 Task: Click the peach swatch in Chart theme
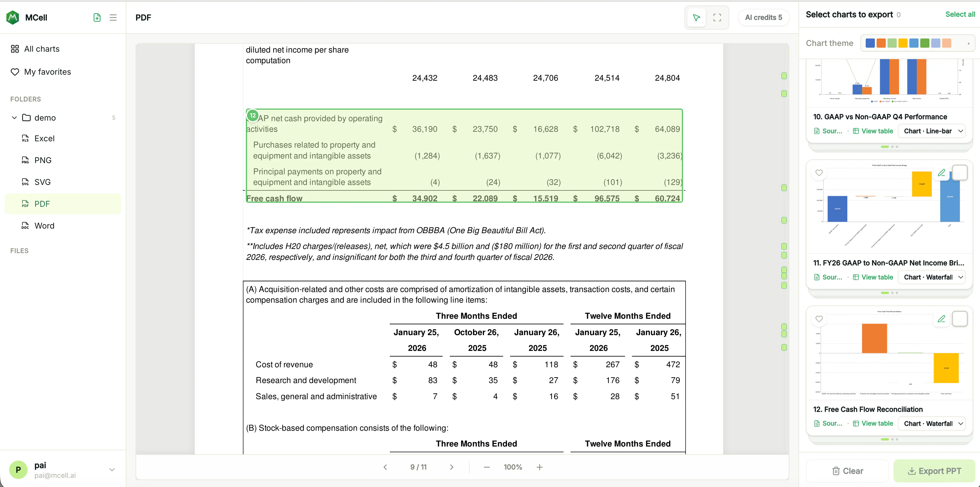[x=946, y=43]
